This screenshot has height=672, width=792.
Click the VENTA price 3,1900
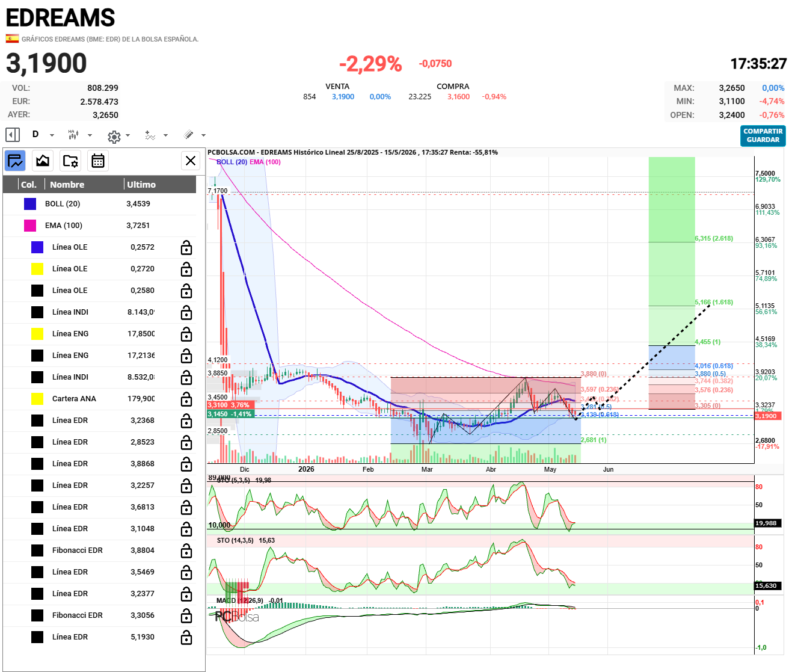[343, 97]
